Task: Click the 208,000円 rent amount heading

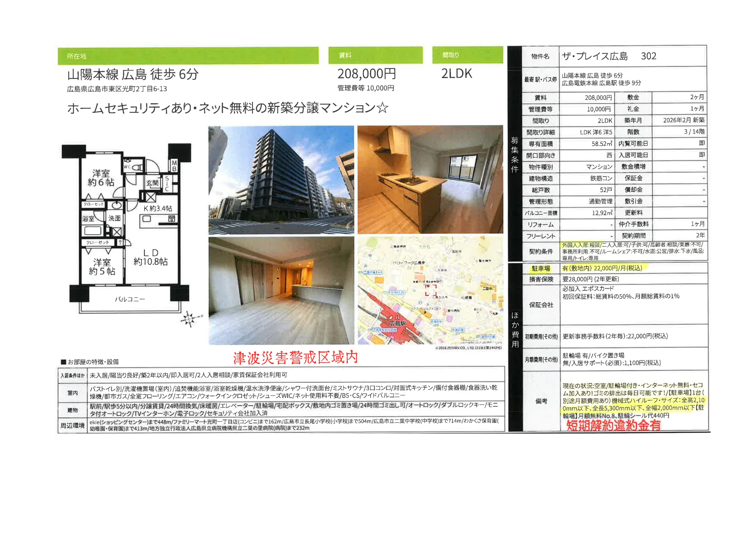Action: coord(367,74)
